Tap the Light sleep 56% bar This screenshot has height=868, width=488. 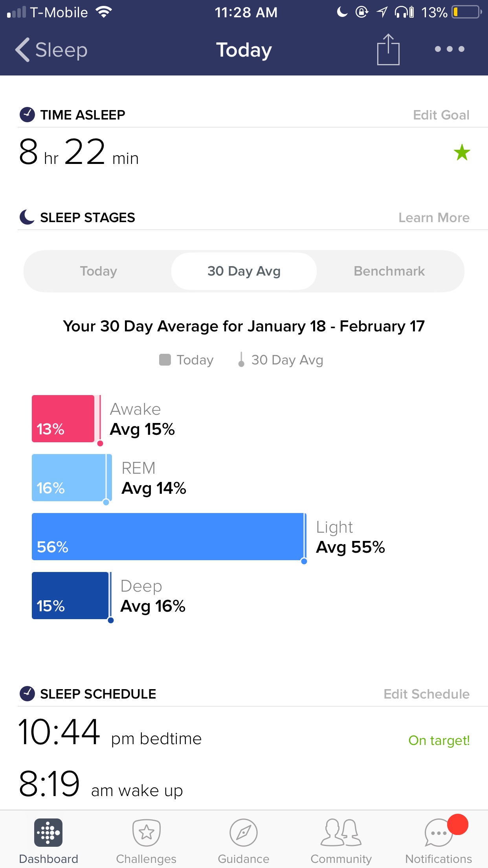point(168,537)
